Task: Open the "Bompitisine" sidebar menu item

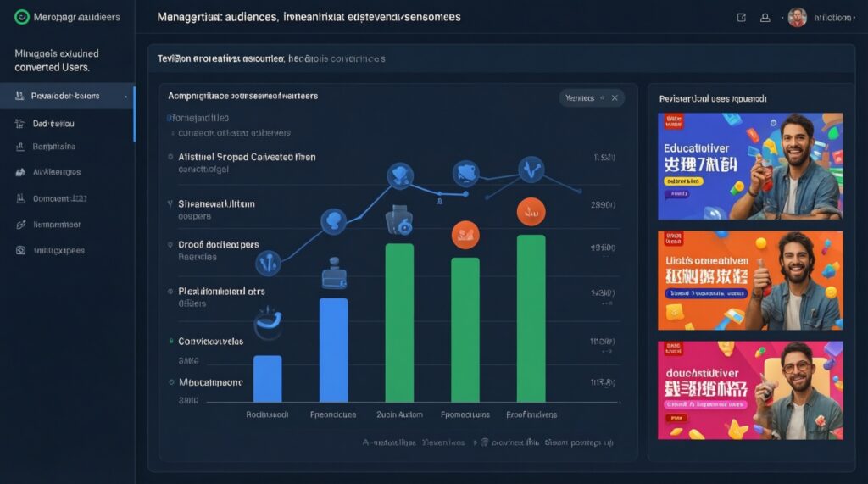Action: pyautogui.click(x=53, y=147)
